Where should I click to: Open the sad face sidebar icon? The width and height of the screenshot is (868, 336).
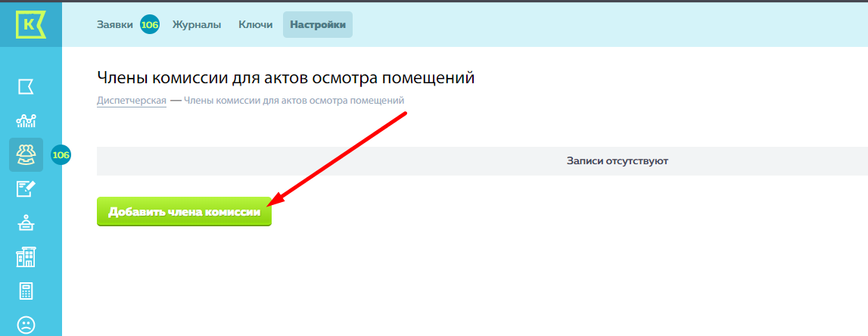click(26, 324)
